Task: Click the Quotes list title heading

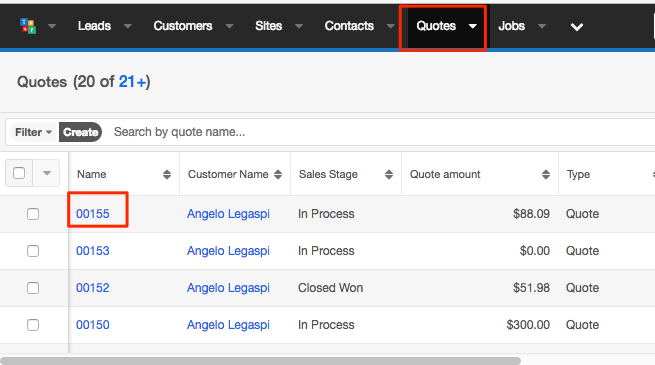Action: [42, 82]
